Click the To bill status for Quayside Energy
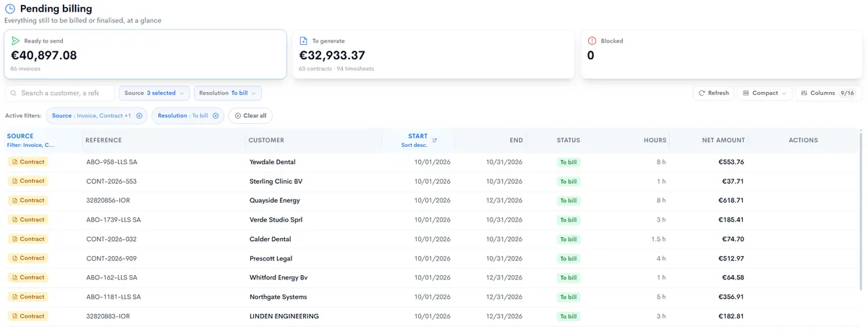Screen dimensions: 868x330 pyautogui.click(x=569, y=200)
